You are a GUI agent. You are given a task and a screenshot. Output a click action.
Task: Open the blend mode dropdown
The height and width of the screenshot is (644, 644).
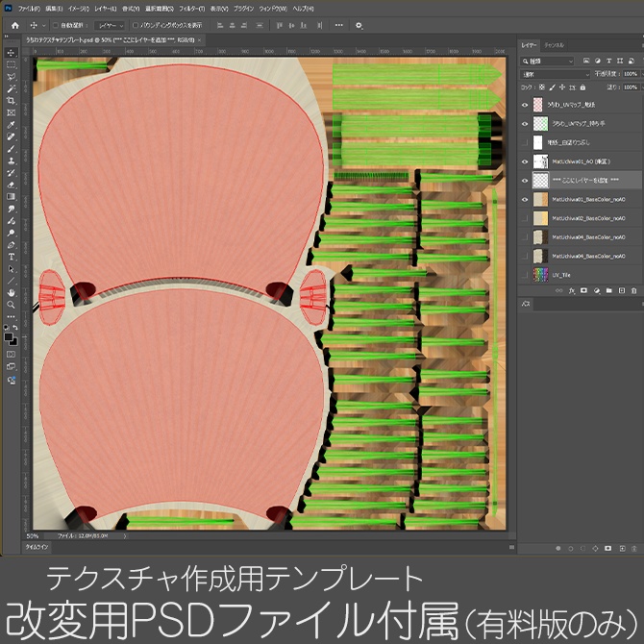point(555,74)
